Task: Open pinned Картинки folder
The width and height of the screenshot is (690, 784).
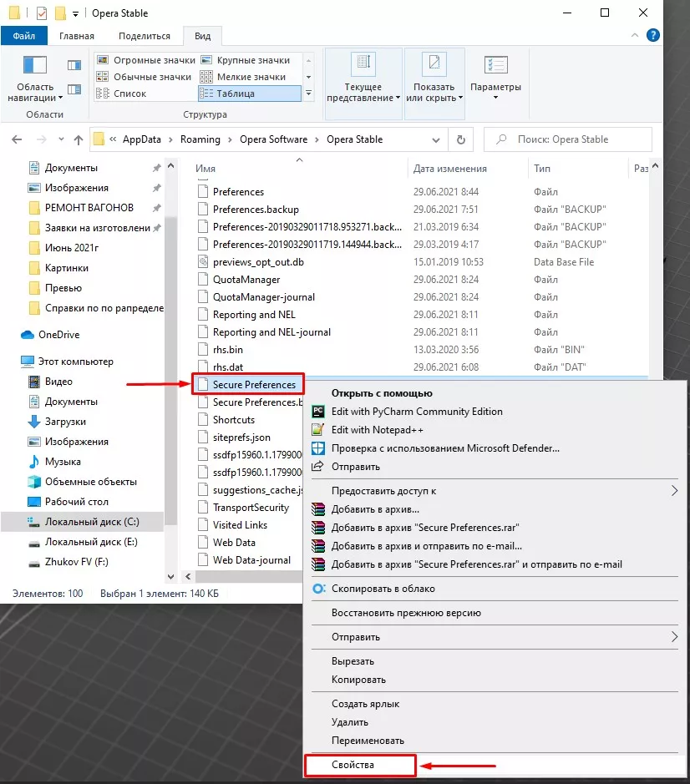Action: point(67,268)
